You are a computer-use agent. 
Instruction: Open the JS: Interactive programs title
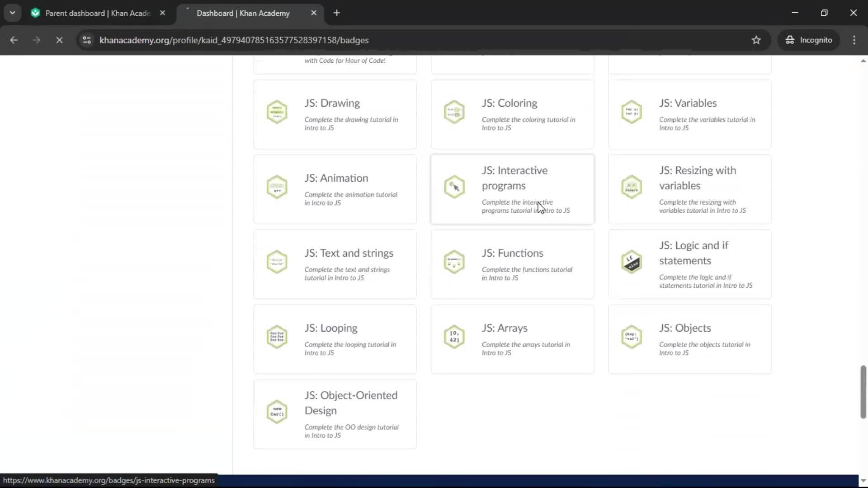tap(514, 178)
